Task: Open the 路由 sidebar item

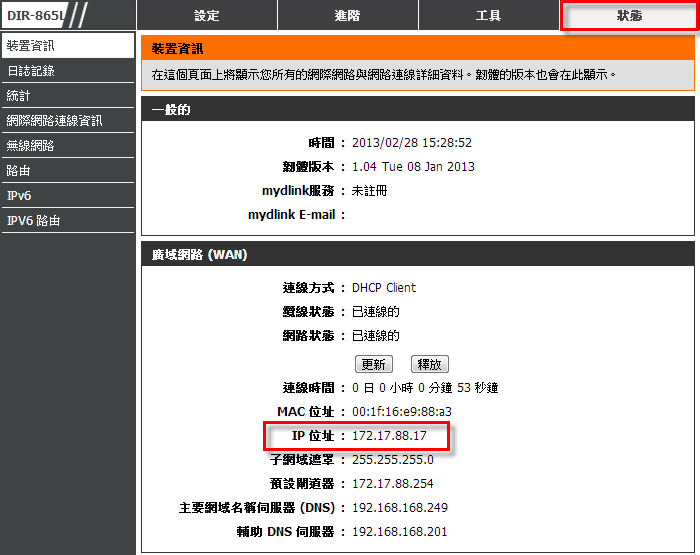Action: point(67,171)
